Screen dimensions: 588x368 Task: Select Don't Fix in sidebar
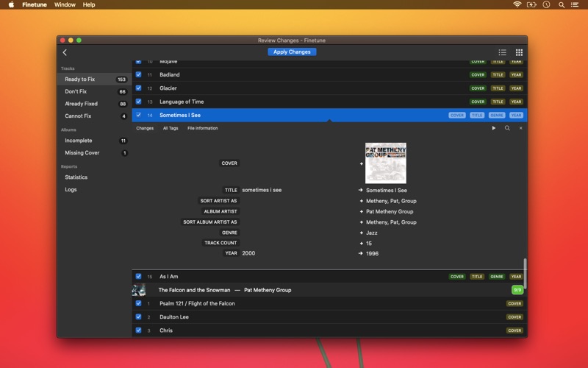[x=94, y=91]
